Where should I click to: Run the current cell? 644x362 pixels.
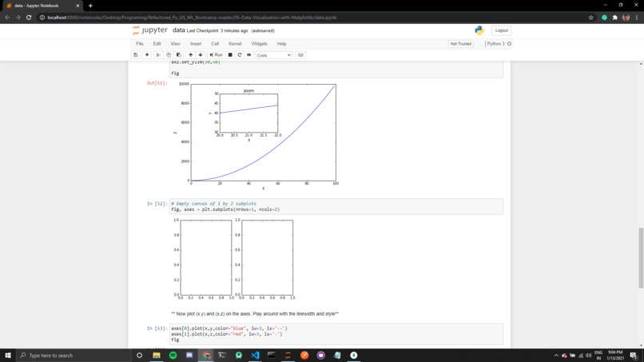pos(216,55)
